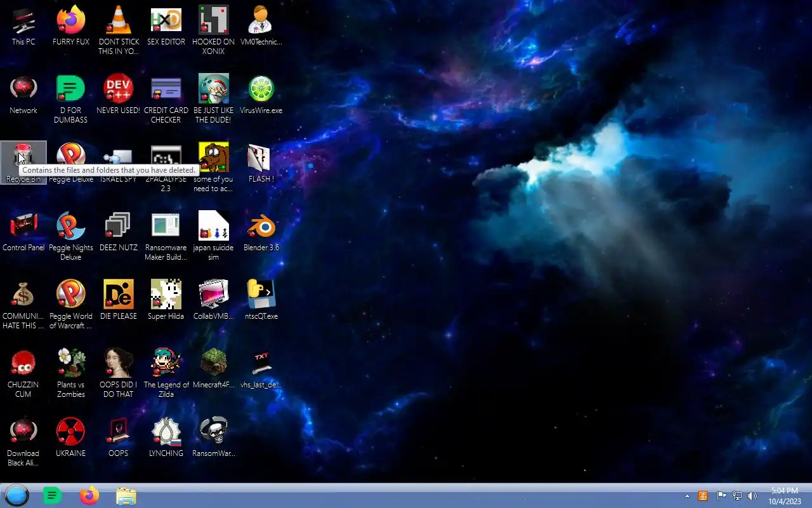This screenshot has width=812, height=508.
Task: Open Action Center flag icon
Action: (x=721, y=496)
